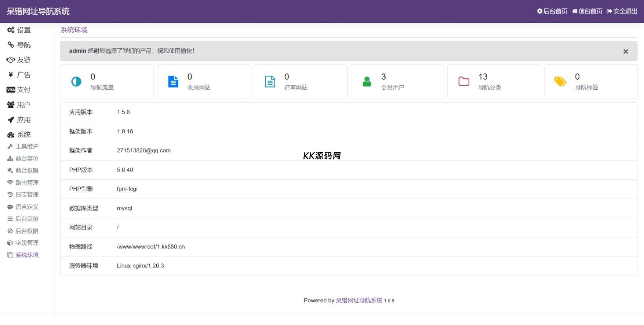
Task: Click the 待审网站 statistics card
Action: tap(300, 82)
